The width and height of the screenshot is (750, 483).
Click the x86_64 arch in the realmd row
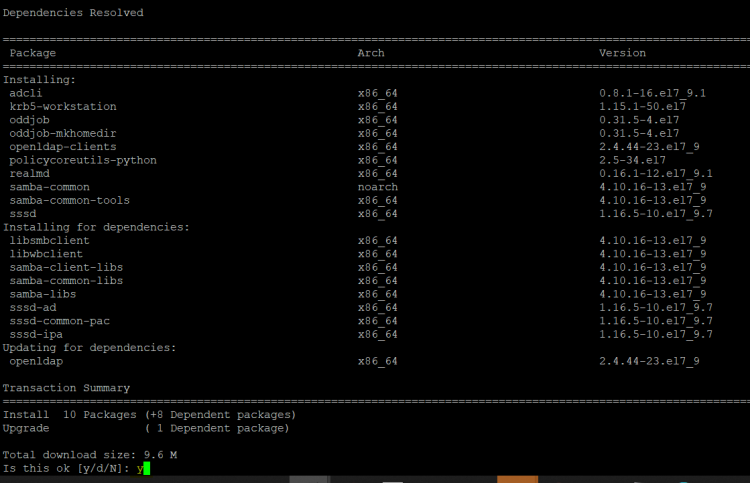[377, 174]
